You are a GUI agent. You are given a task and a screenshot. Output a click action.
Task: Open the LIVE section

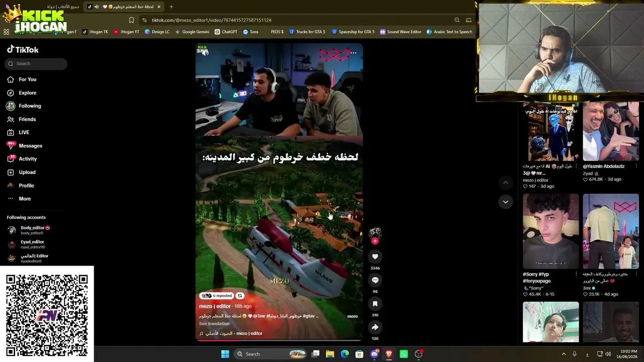pyautogui.click(x=24, y=132)
